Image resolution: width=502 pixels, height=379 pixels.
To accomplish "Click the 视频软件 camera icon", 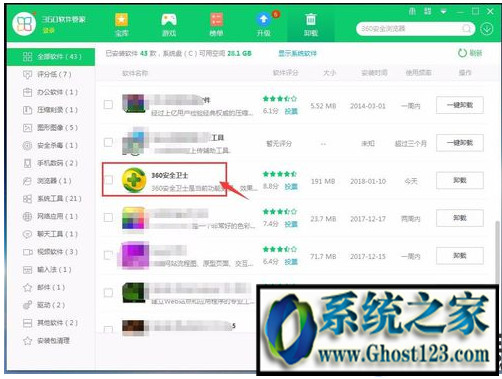I will tap(27, 252).
